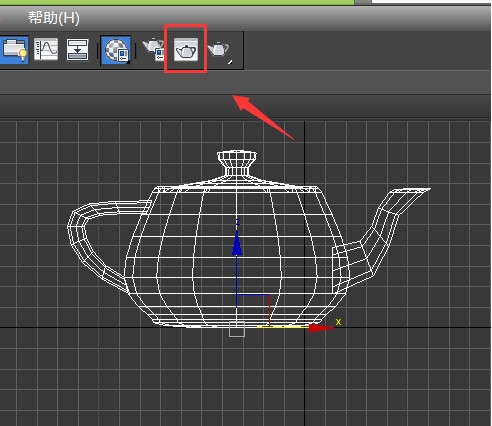The width and height of the screenshot is (492, 426).
Task: Open the Rendered Frame Window teapot icon
Action: [186, 50]
